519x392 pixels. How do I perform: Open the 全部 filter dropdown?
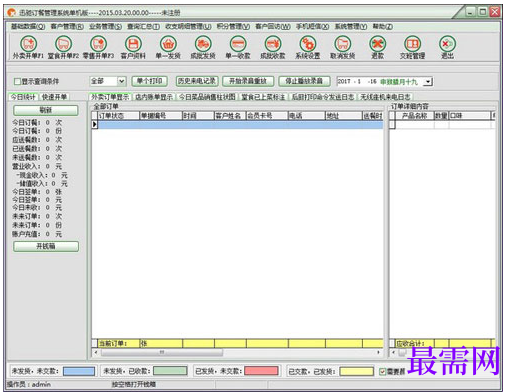(122, 81)
